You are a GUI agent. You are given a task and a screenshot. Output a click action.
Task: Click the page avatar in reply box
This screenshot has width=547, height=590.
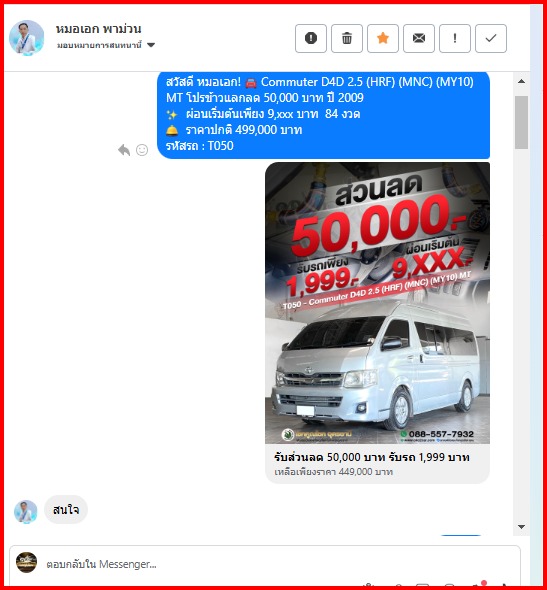click(x=26, y=563)
